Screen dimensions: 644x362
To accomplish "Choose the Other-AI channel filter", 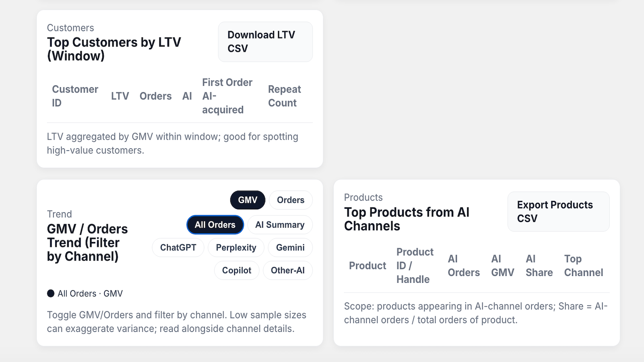I will coord(288,270).
